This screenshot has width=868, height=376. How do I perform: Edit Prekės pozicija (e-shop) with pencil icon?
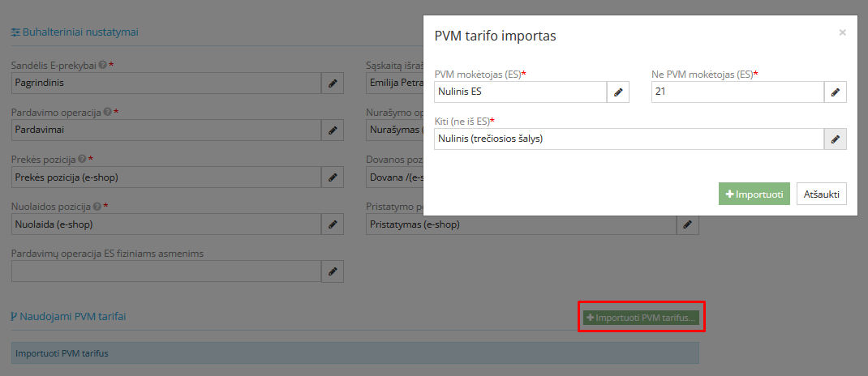pyautogui.click(x=333, y=177)
